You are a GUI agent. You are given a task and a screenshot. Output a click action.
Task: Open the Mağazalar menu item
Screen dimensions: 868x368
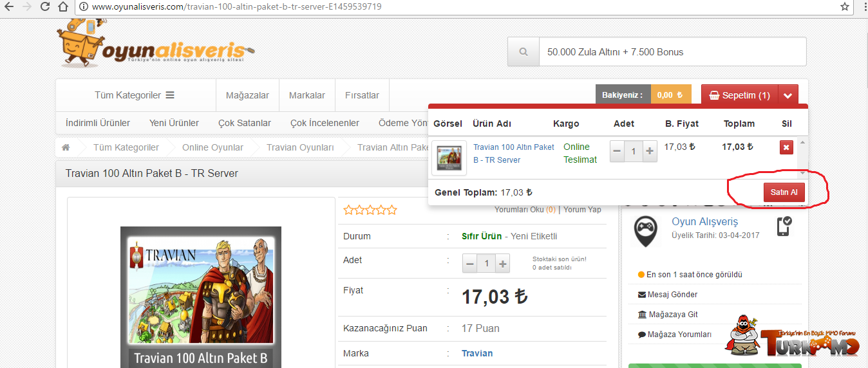tap(247, 95)
